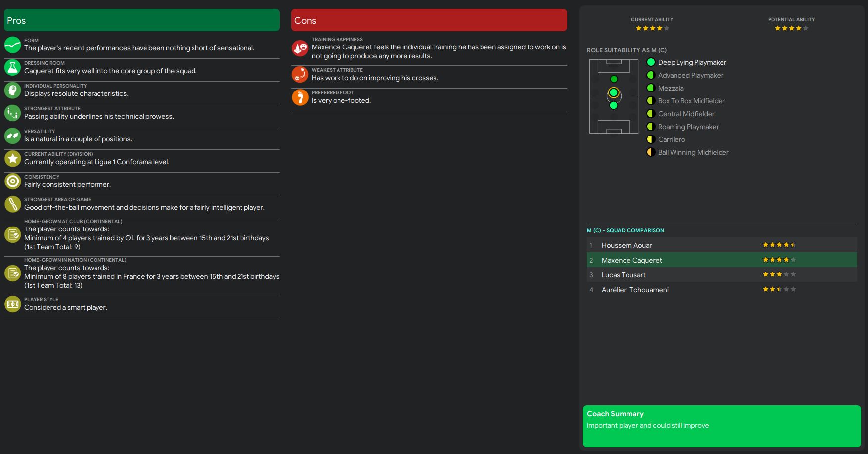Open Lucas Tousart's comparison row
Image resolution: width=868 pixels, height=454 pixels.
coord(624,275)
